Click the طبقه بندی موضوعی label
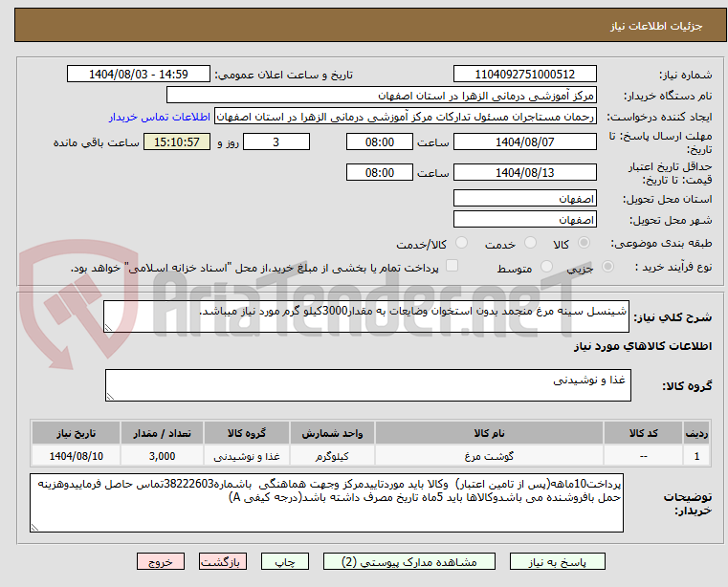The height and width of the screenshot is (587, 728). 661,243
